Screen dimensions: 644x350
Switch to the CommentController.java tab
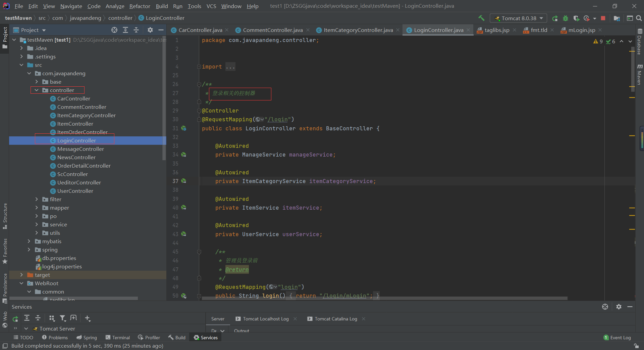[272, 30]
